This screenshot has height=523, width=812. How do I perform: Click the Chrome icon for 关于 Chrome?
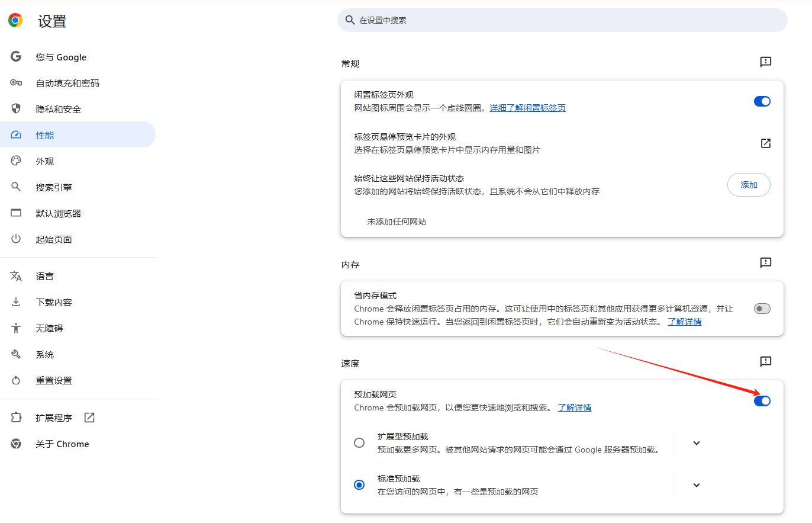16,444
